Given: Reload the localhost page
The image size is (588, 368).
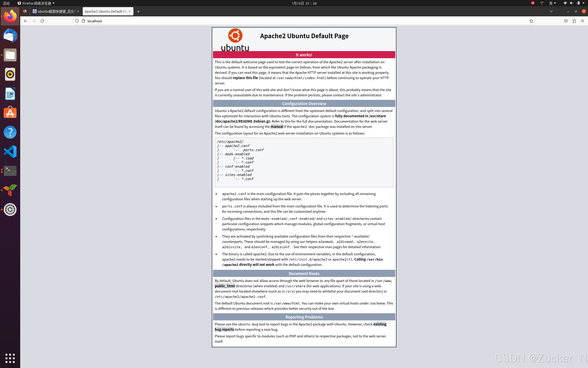Looking at the screenshot, I should (42, 21).
